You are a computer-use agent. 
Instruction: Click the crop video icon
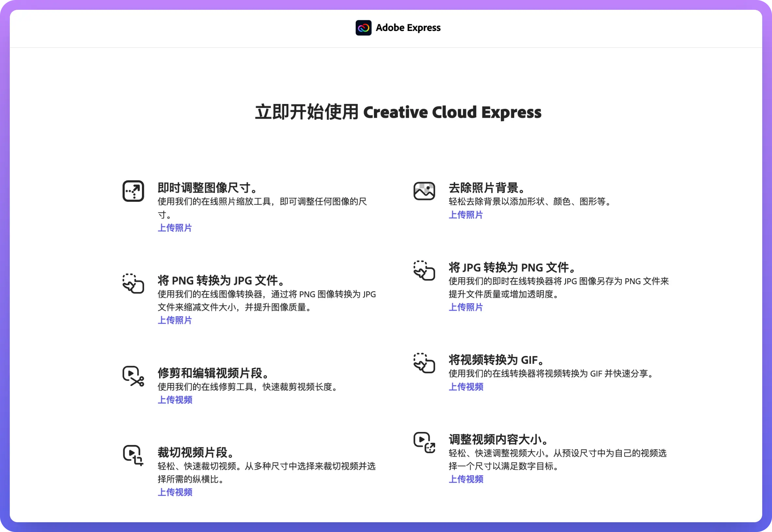(133, 455)
